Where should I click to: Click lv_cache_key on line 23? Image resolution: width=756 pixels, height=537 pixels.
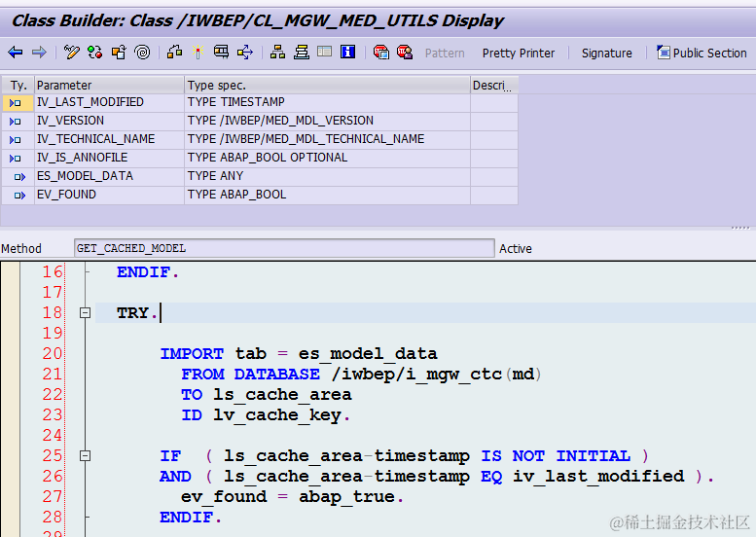(x=277, y=415)
